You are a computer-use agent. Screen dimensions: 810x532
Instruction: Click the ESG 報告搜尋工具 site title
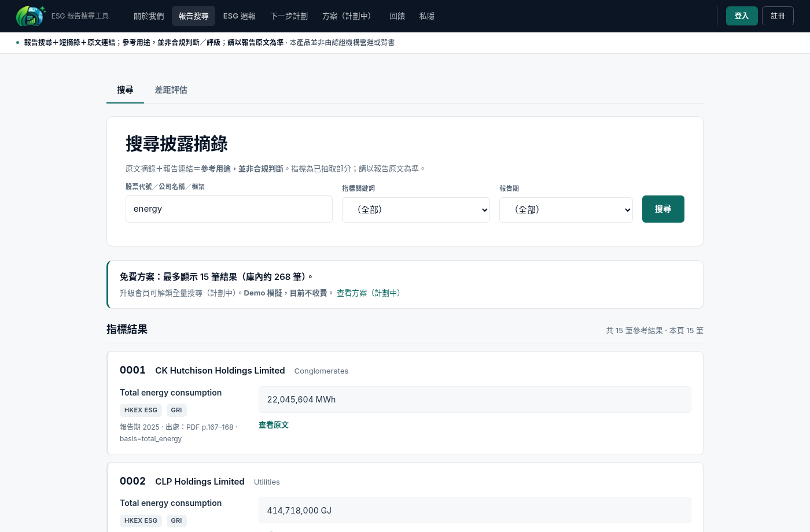80,16
